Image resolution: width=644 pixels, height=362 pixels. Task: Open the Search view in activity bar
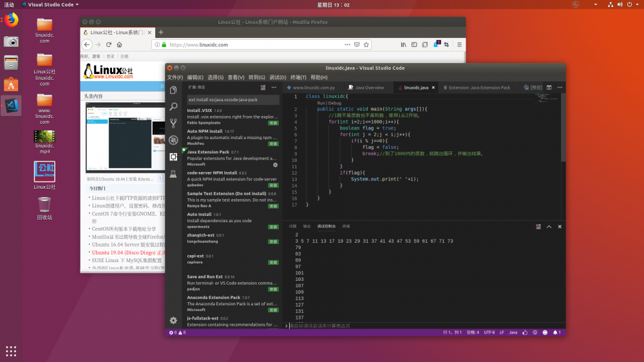coord(173,106)
